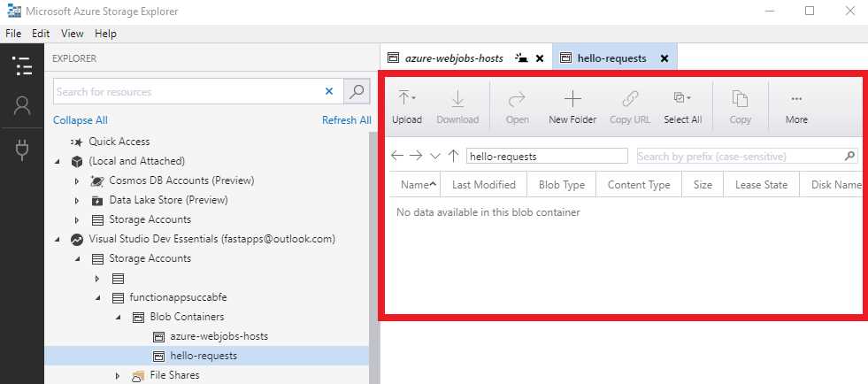868x384 pixels.
Task: Click the Upload toolbar button
Action: (407, 107)
